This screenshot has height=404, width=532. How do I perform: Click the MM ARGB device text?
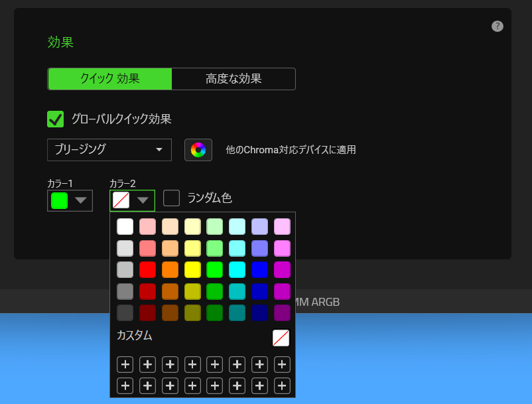coord(318,302)
